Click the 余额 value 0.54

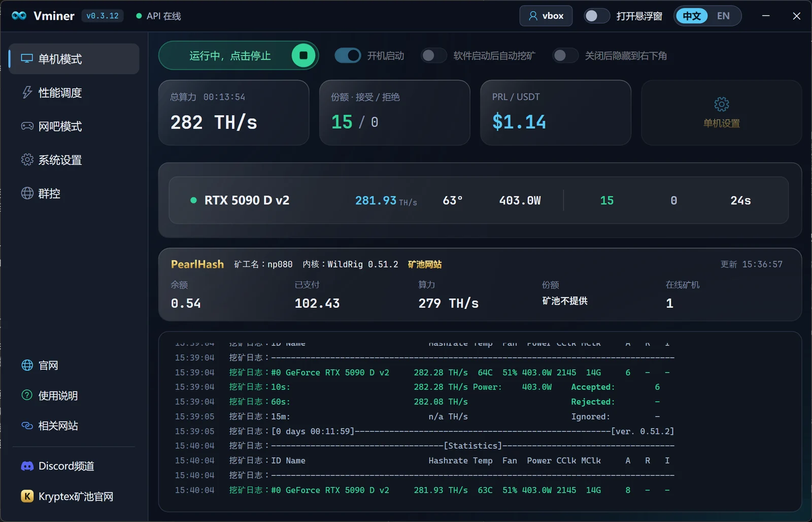coord(186,303)
